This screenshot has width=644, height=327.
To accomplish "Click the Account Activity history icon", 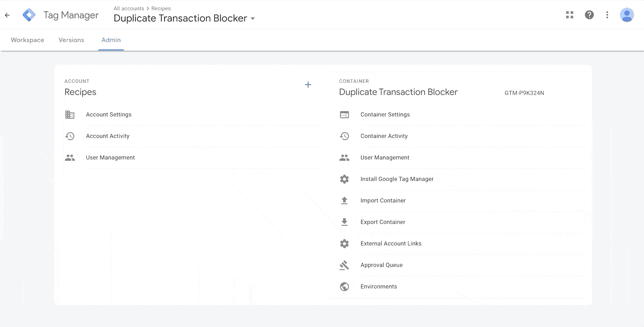I will [x=70, y=136].
